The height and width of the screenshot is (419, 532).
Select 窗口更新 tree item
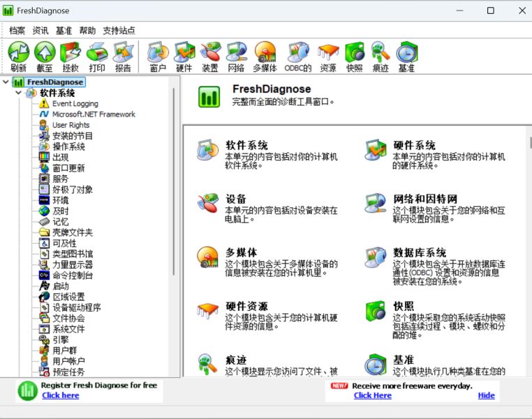coord(68,168)
